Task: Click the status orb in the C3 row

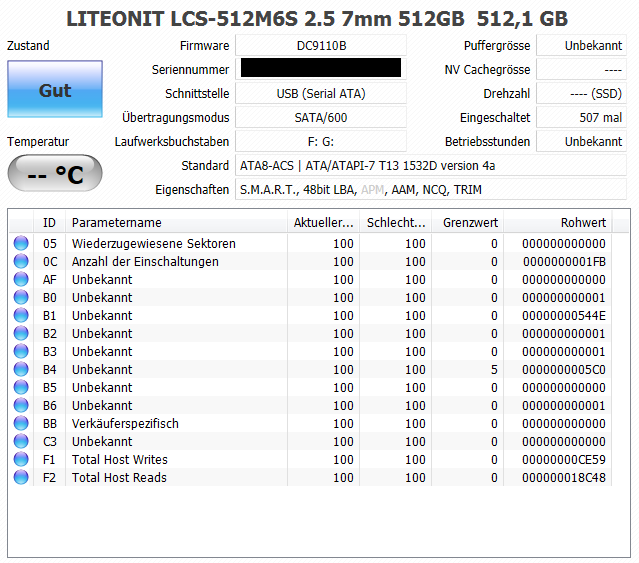Action: [x=21, y=441]
